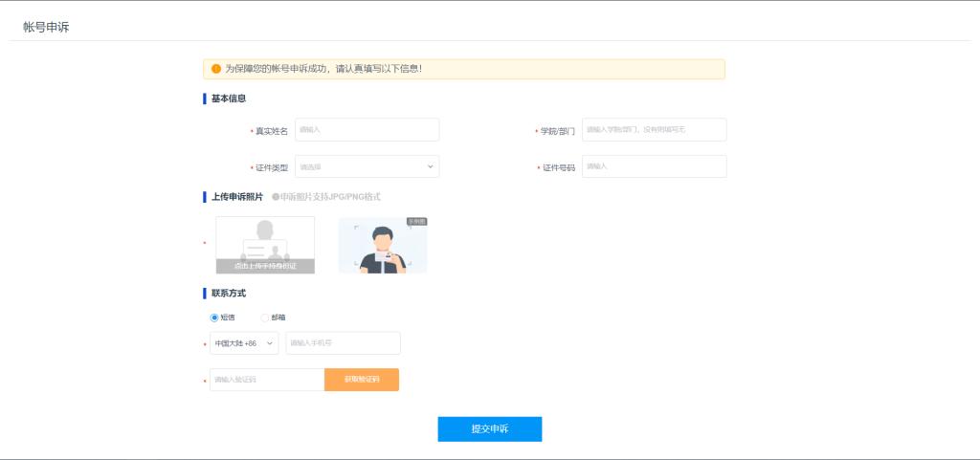Click the 获取验证码 button
This screenshot has height=460, width=980.
point(362,380)
